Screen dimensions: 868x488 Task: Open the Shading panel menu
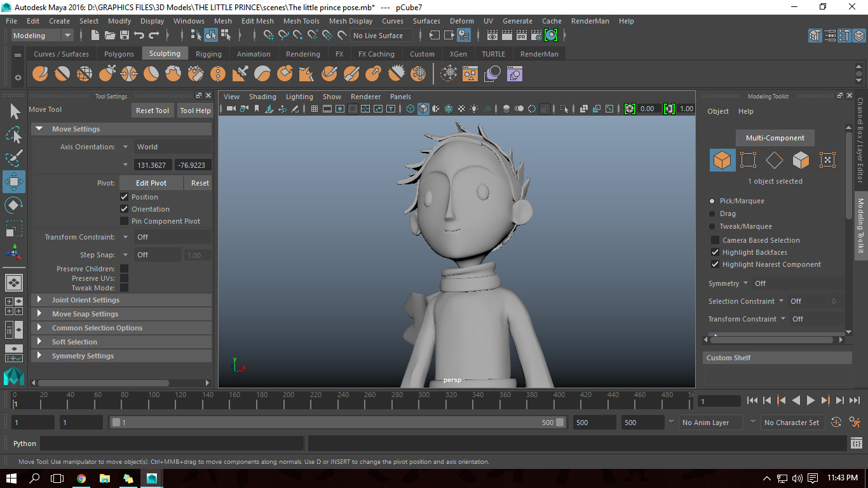click(262, 97)
